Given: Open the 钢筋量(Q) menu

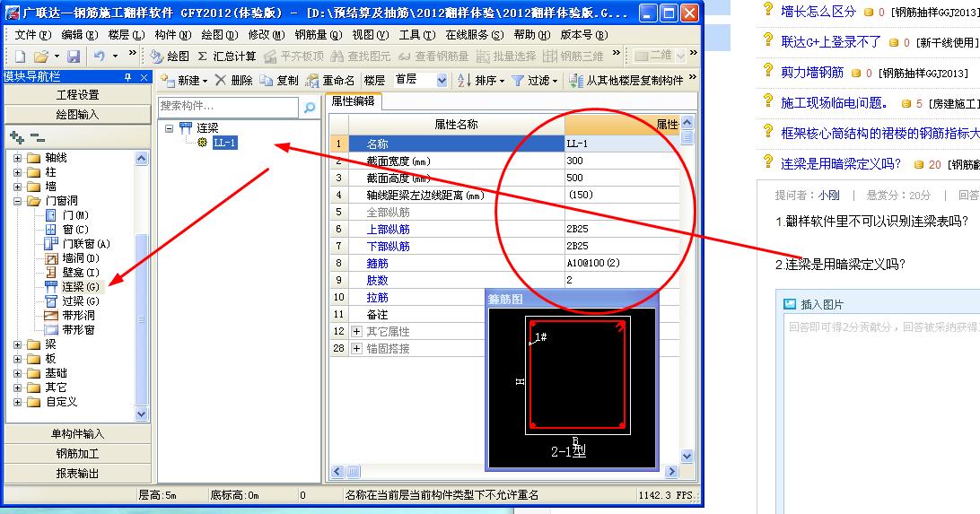Looking at the screenshot, I should click(319, 35).
